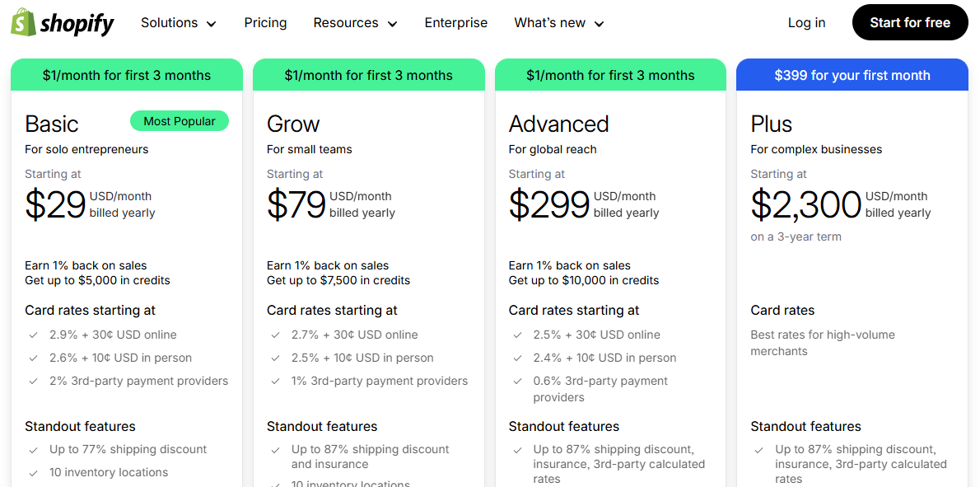Click checkmark beside 10 inventory locations

pyautogui.click(x=33, y=472)
